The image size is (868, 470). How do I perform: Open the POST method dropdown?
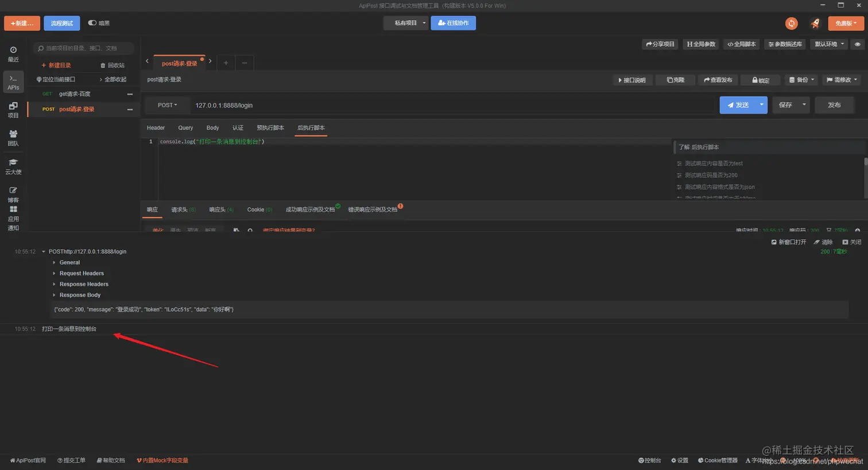(x=168, y=105)
